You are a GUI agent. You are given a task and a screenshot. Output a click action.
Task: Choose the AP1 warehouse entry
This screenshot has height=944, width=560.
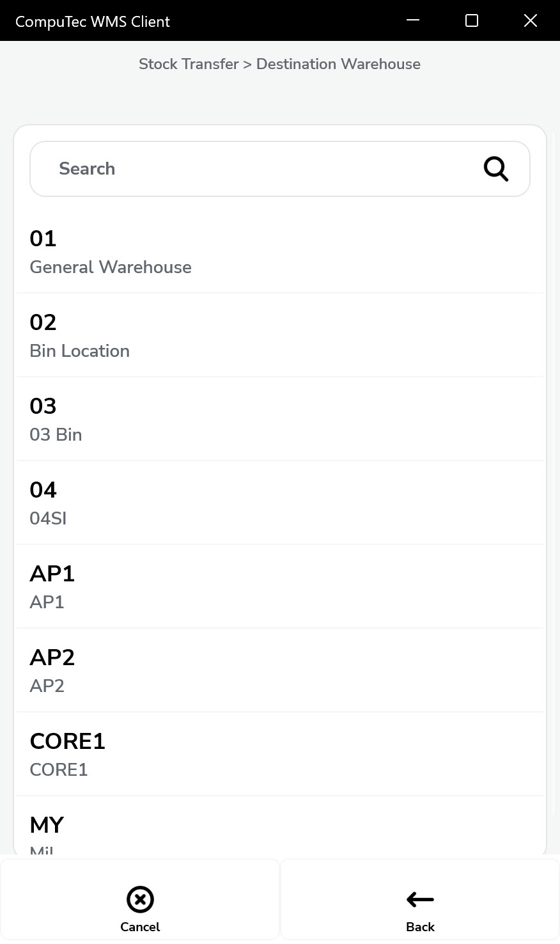(280, 587)
